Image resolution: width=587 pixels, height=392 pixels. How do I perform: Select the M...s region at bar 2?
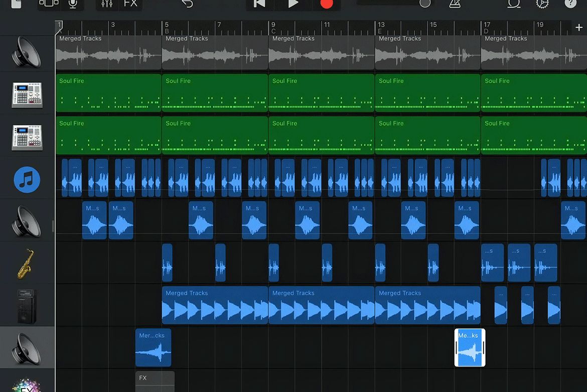tap(94, 220)
